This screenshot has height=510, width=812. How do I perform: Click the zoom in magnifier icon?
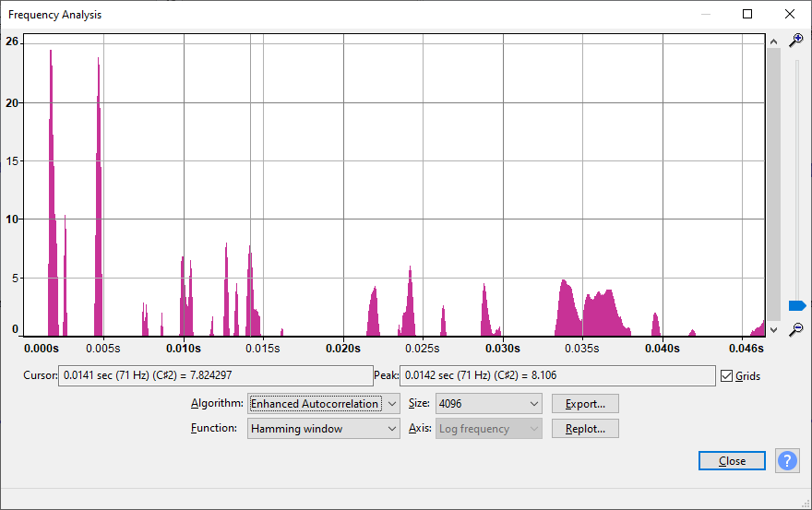tap(795, 41)
